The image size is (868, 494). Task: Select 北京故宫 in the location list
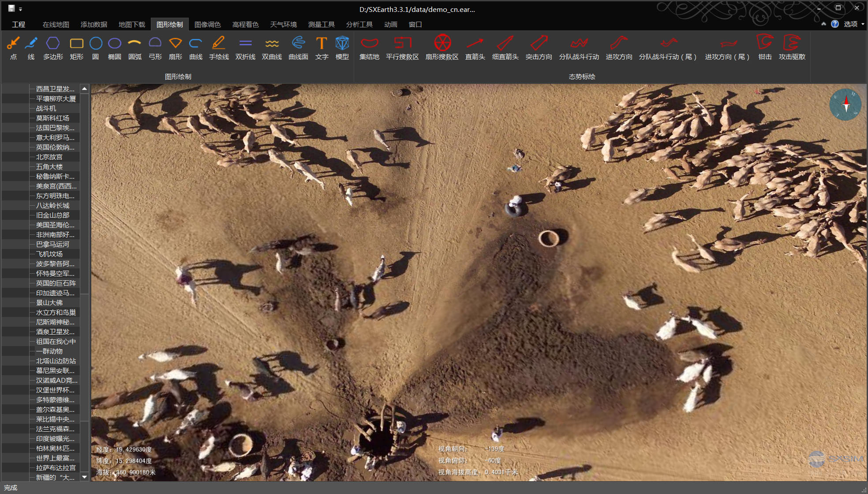click(x=49, y=157)
